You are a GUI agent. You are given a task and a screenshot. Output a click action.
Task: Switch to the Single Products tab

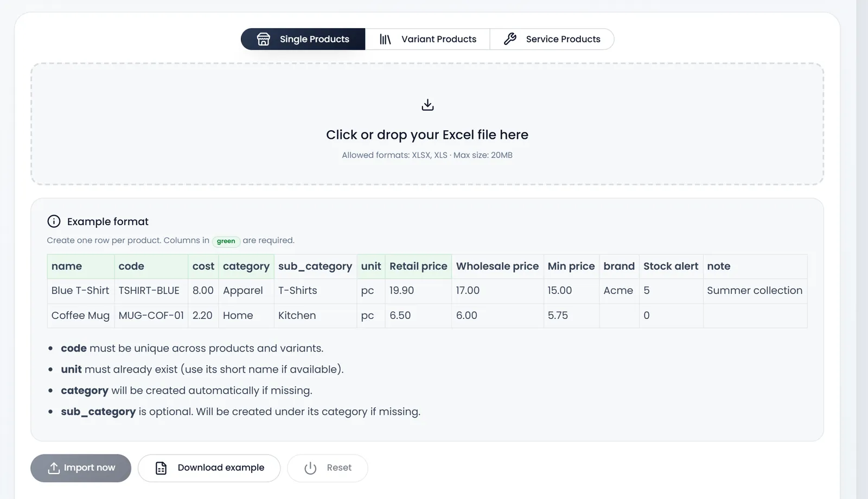pos(303,39)
